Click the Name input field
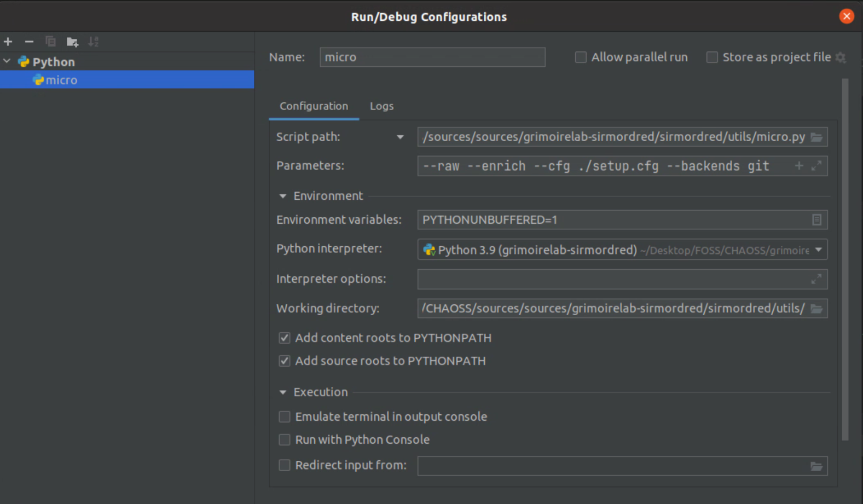This screenshot has width=863, height=504. (x=432, y=57)
